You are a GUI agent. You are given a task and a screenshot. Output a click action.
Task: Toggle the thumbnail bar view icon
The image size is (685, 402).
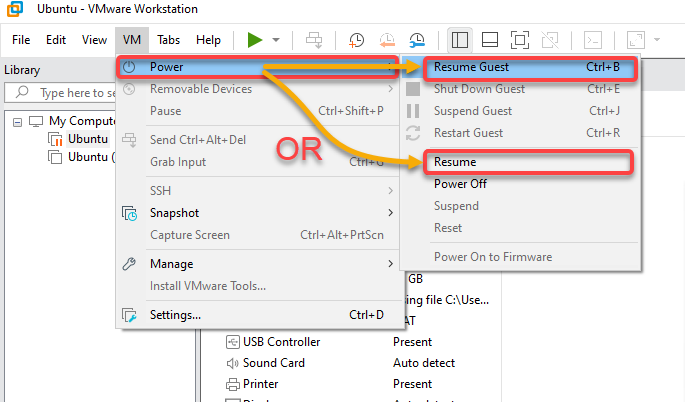click(x=490, y=40)
